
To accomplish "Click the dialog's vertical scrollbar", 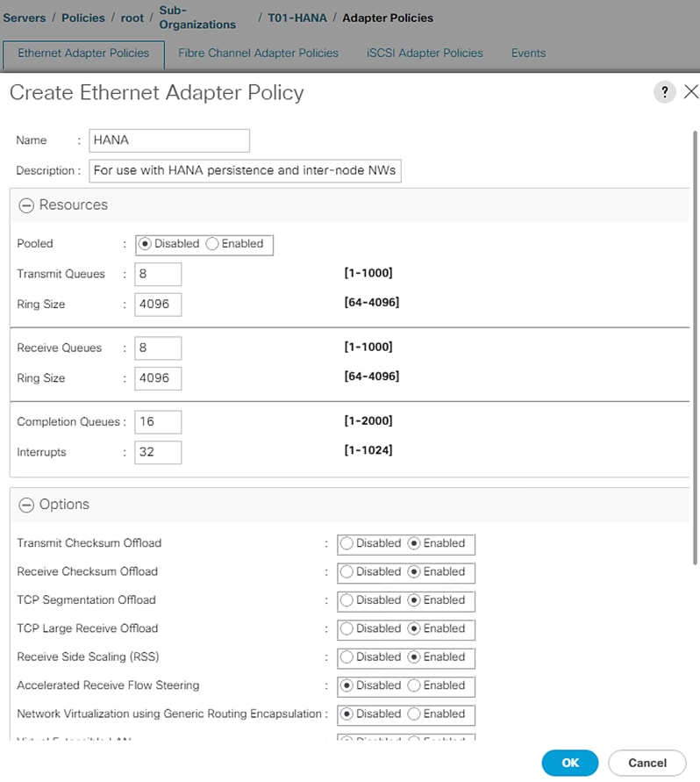I will point(696,351).
